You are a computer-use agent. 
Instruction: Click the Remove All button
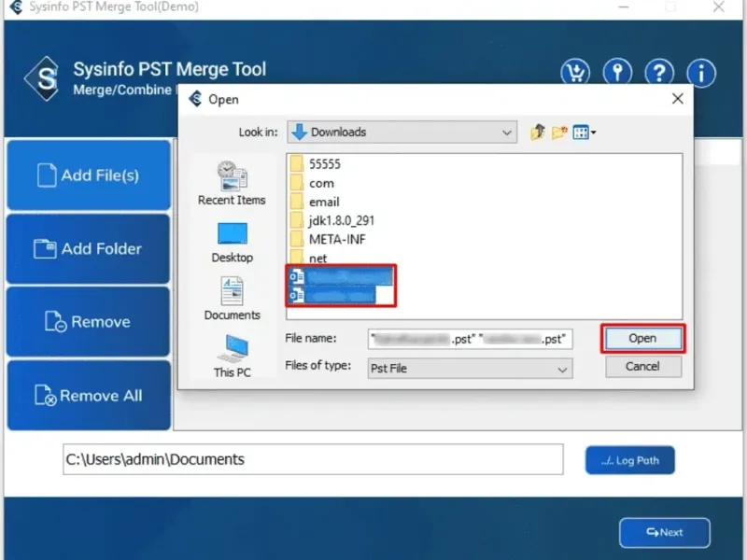(89, 395)
